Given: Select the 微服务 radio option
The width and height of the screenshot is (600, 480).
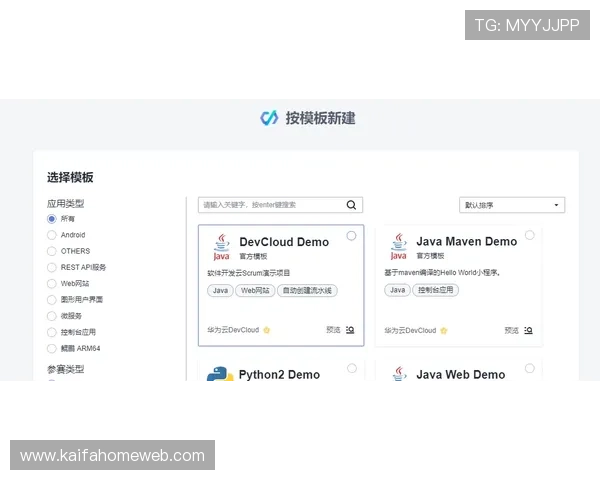Looking at the screenshot, I should (52, 316).
